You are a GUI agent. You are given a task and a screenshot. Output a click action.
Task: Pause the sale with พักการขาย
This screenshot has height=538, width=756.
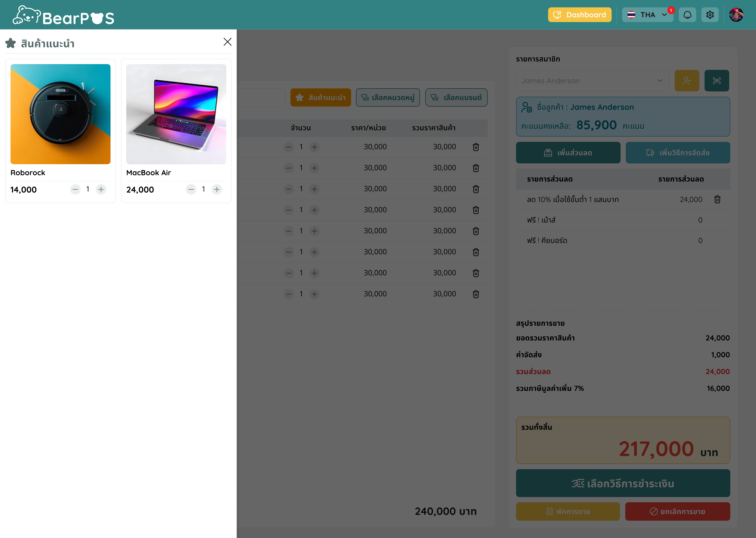pos(568,511)
